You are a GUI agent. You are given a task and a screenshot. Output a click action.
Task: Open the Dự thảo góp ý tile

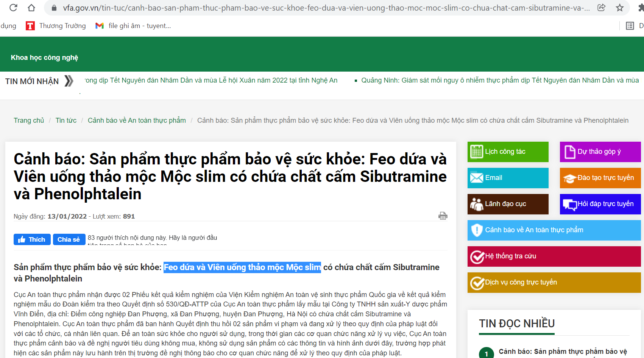pyautogui.click(x=600, y=152)
